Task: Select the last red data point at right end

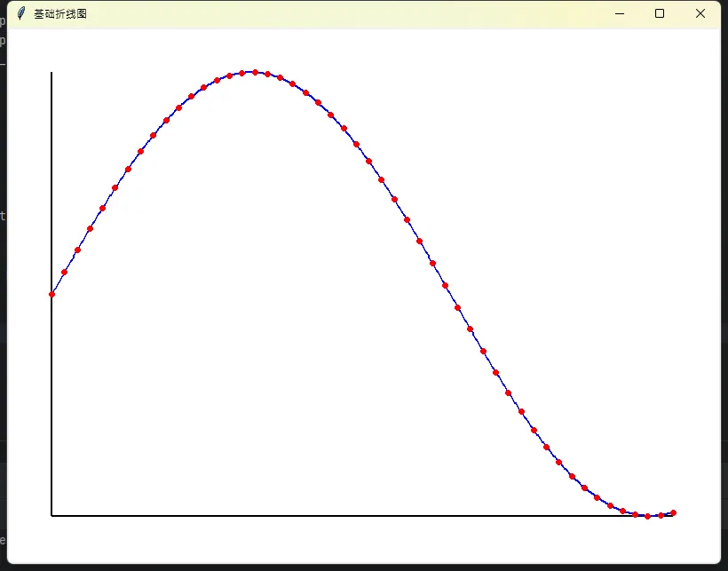Action: [x=673, y=512]
